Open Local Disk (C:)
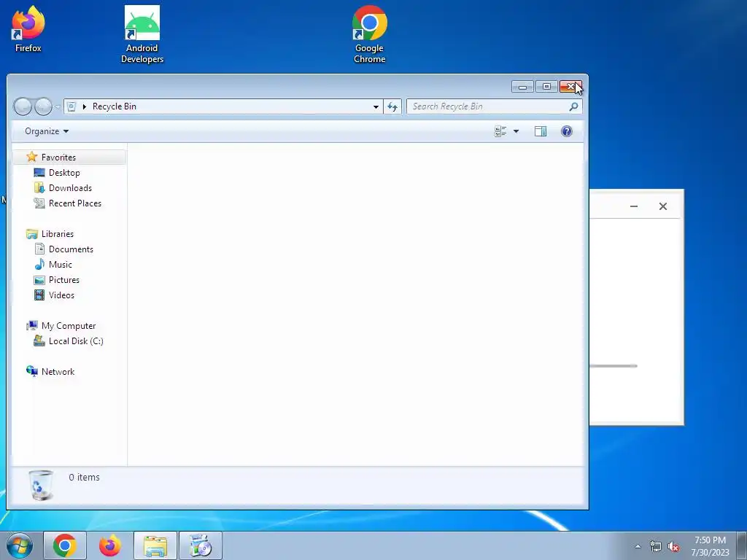Screen dimensions: 747x560 [x=76, y=341]
